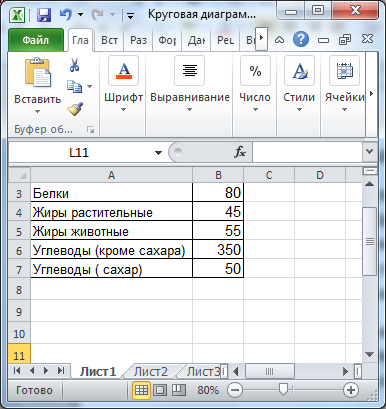Switch to sheet Лист2

tap(151, 371)
